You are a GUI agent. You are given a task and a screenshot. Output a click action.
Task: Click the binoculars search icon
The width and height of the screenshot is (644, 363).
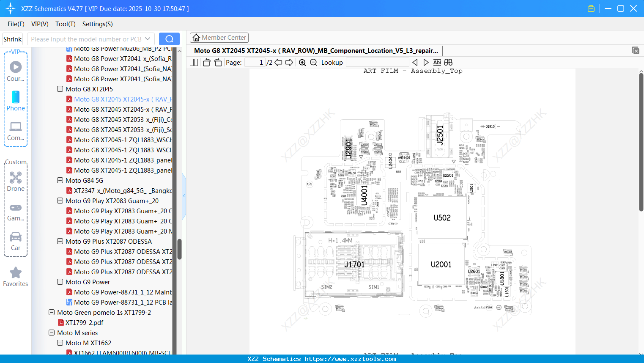(448, 63)
